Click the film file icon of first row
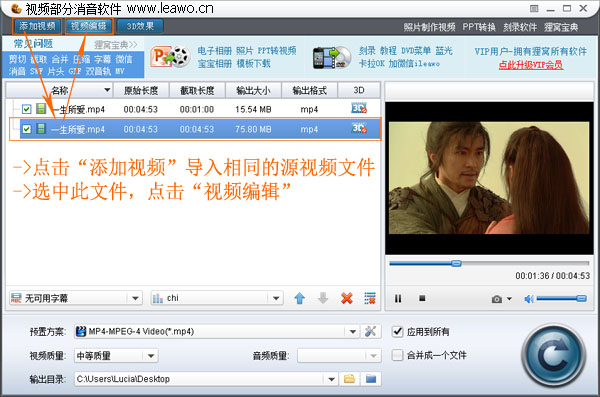600x397 pixels. pos(41,109)
